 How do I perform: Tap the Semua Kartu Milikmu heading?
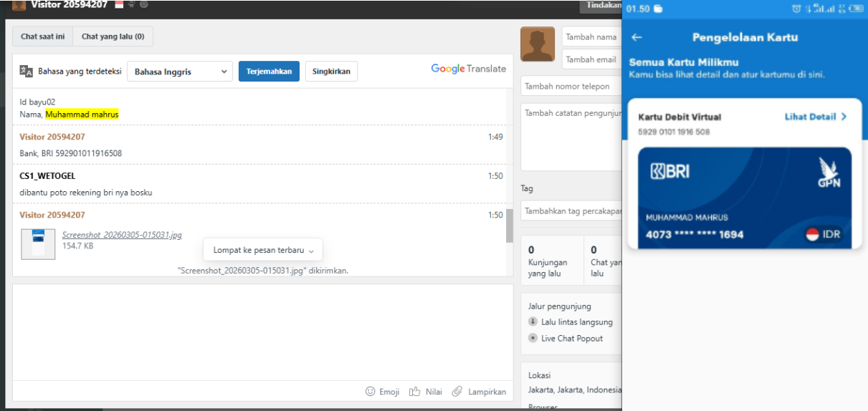point(684,62)
